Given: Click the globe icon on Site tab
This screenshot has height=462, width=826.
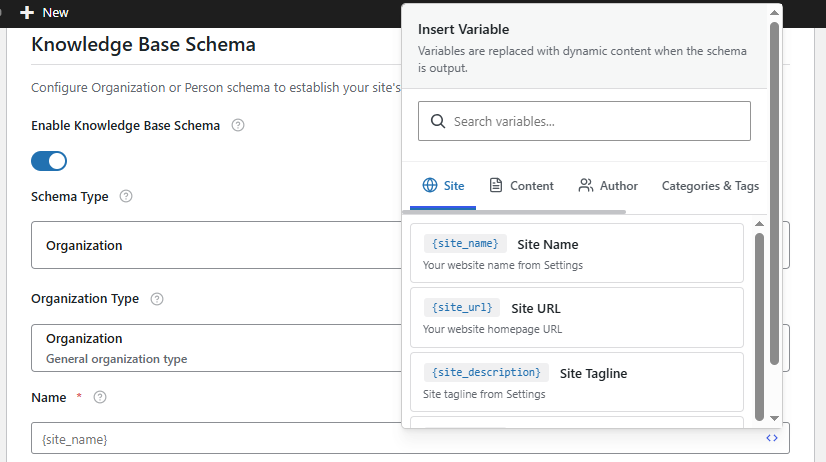Looking at the screenshot, I should pos(430,186).
